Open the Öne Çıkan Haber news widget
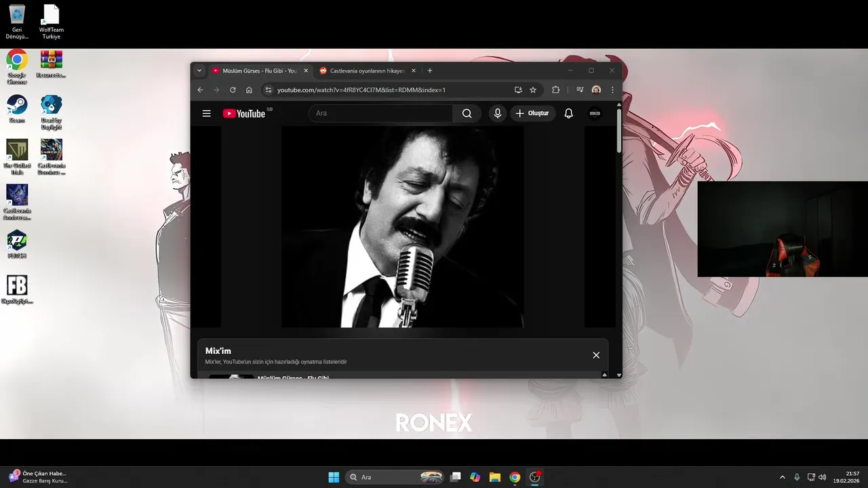The image size is (868, 488). (39, 477)
